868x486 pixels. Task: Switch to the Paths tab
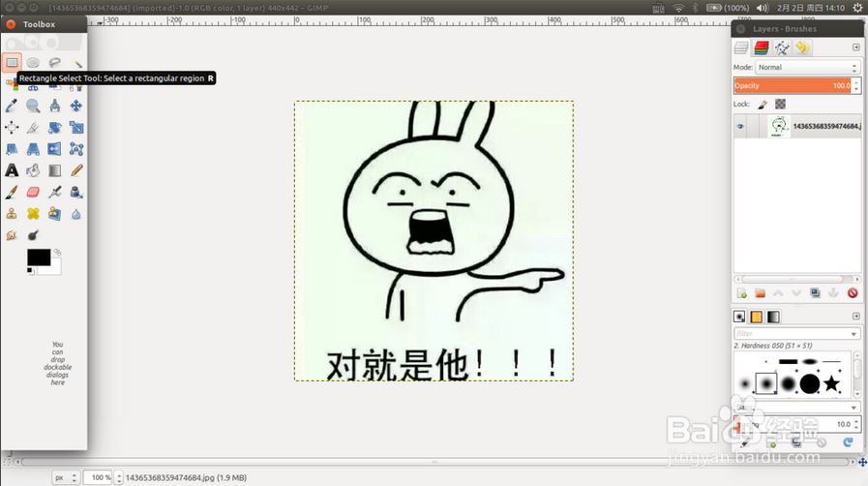pyautogui.click(x=782, y=48)
